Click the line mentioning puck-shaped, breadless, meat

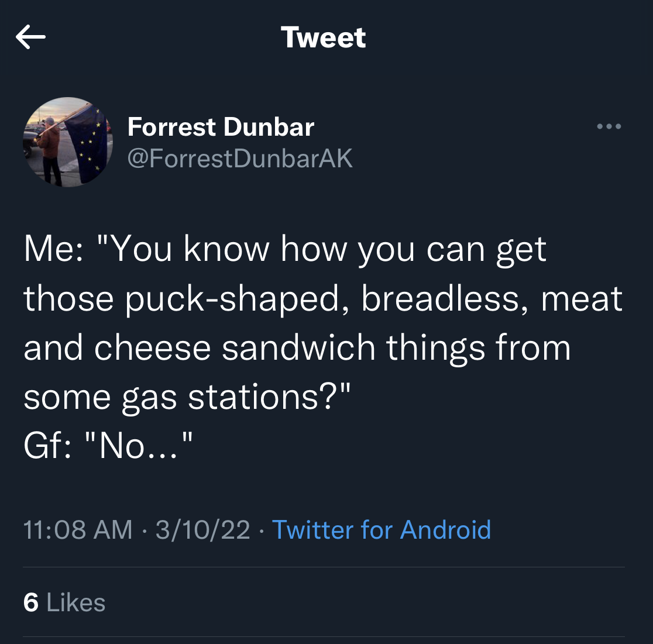tap(323, 298)
